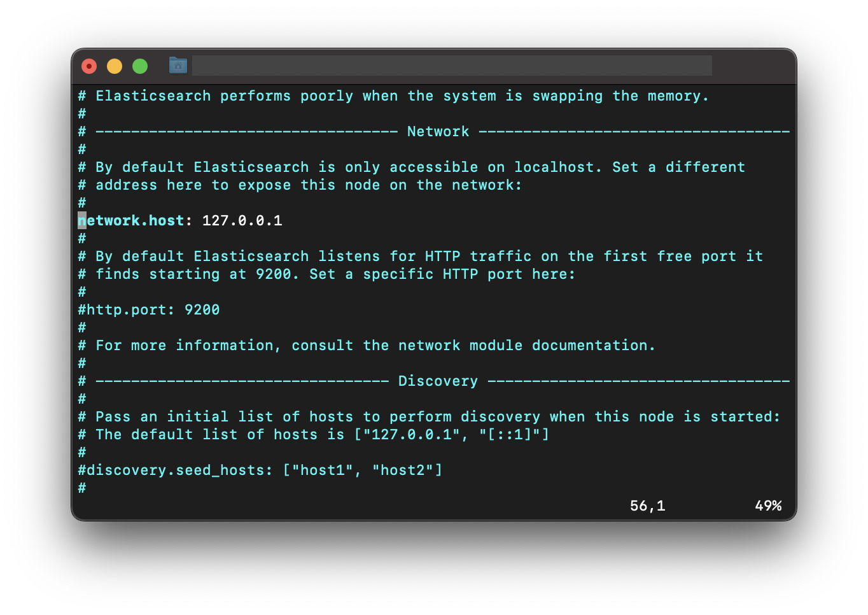Click the 'Network' section heading

pyautogui.click(x=438, y=132)
